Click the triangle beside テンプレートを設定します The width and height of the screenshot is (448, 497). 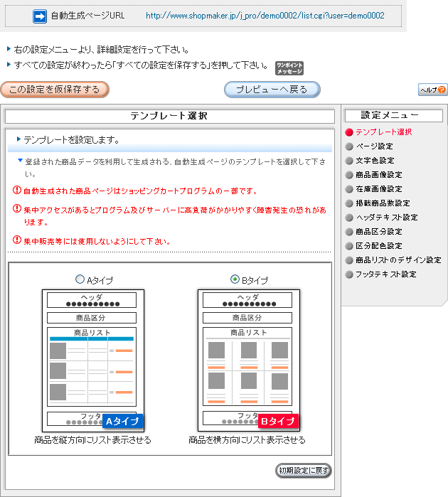pos(18,139)
